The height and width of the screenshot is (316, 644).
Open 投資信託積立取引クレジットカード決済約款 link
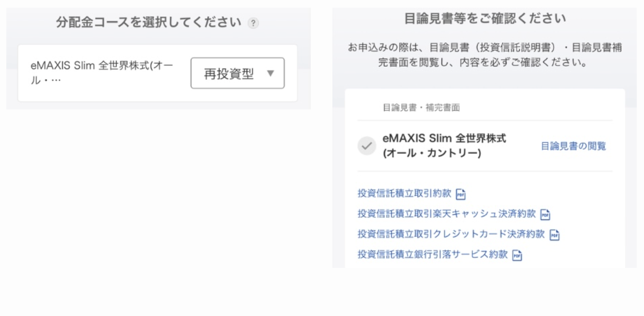(x=451, y=234)
